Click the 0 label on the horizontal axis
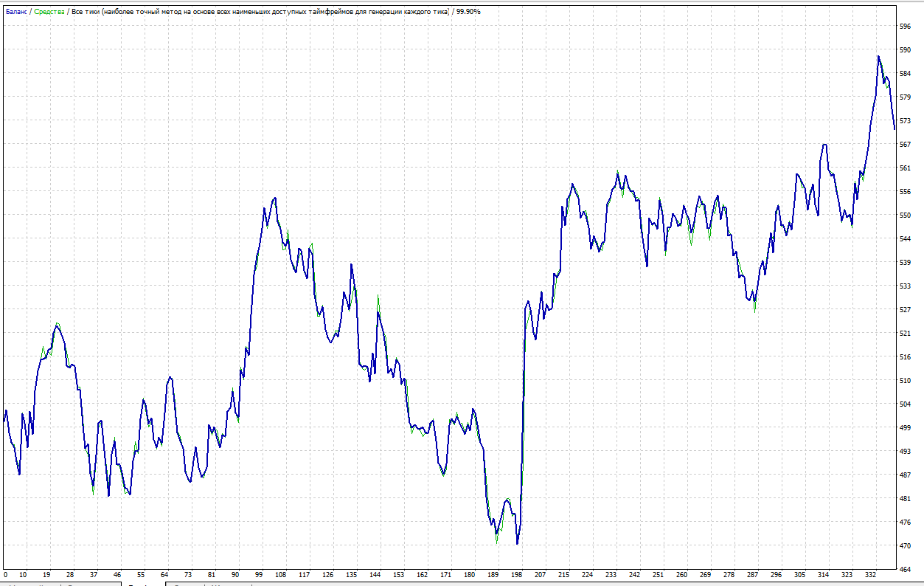The image size is (924, 586). (x=5, y=574)
